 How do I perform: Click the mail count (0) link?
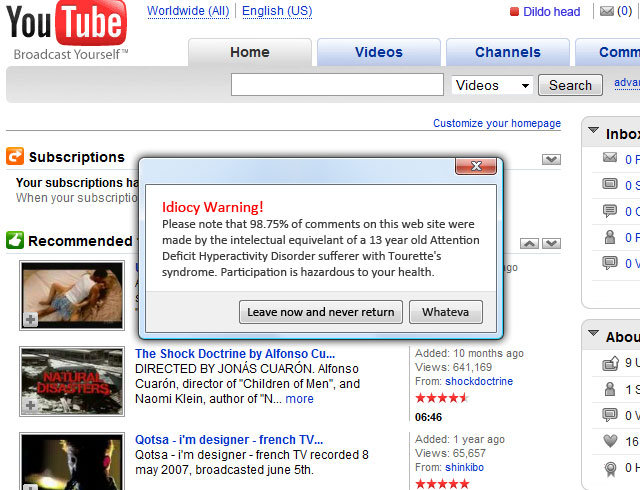624,11
